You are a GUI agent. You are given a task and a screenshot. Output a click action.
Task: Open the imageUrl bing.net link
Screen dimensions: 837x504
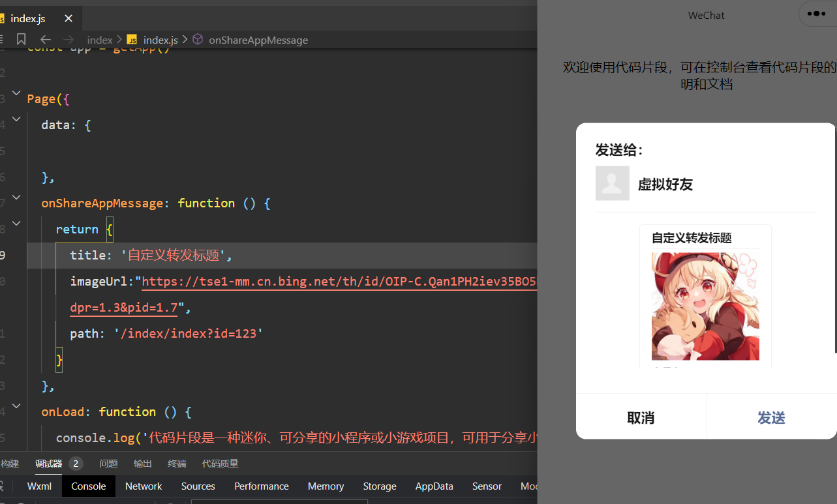point(339,281)
